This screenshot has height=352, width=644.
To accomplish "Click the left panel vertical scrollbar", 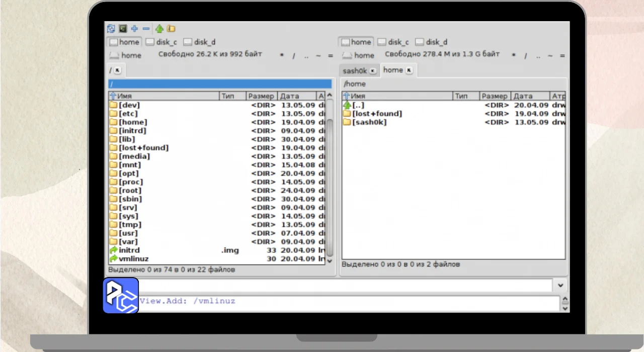I will 330,176.
